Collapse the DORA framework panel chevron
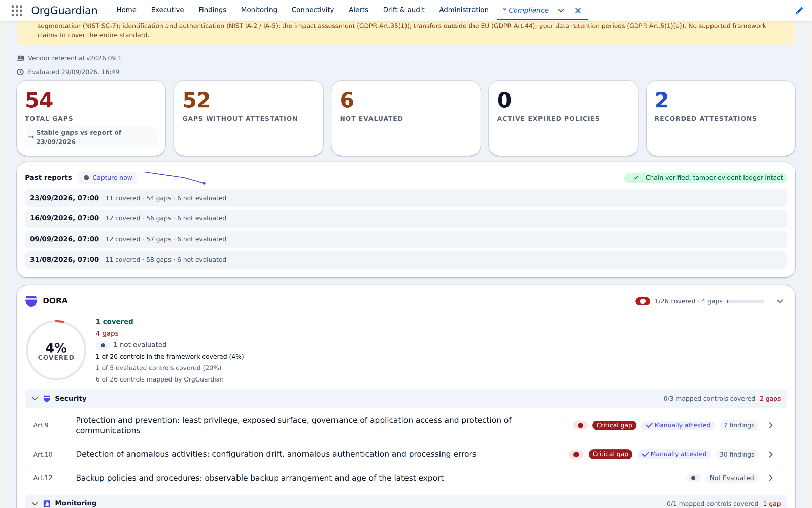812x508 pixels. tap(780, 301)
